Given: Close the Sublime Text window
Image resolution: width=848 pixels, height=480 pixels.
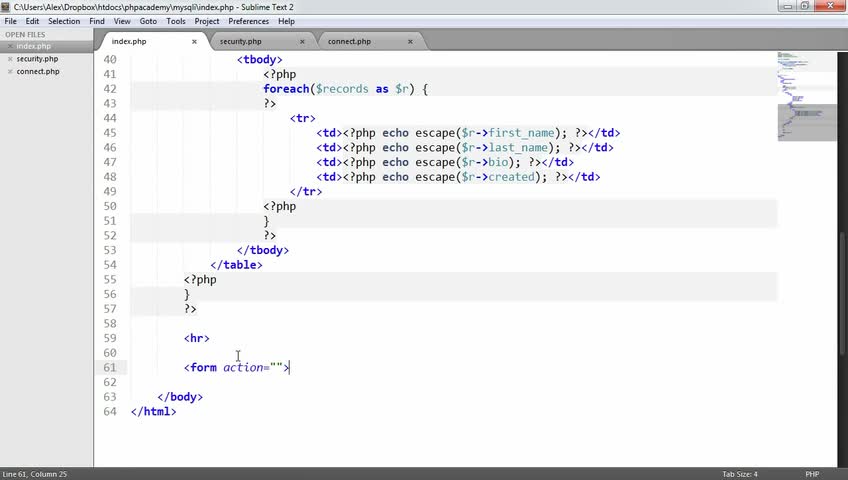Looking at the screenshot, I should tap(830, 6).
